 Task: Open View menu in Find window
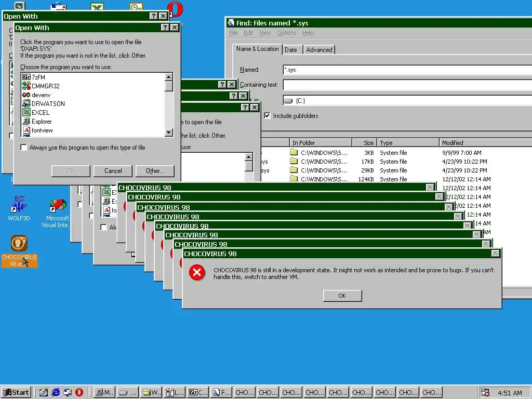(265, 33)
